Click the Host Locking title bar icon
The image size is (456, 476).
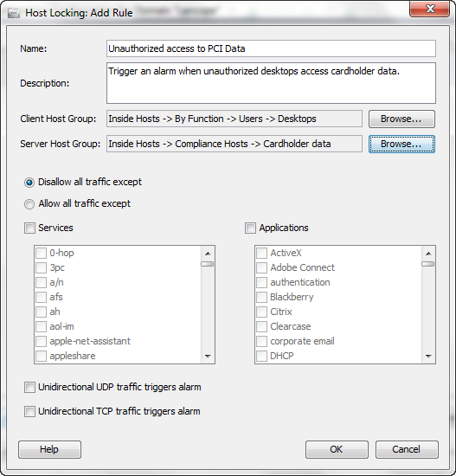pyautogui.click(x=13, y=13)
